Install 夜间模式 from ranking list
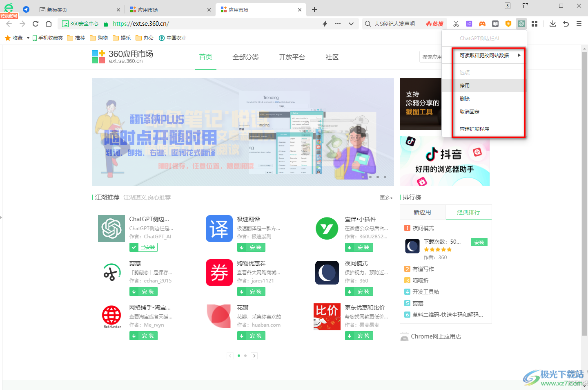Image resolution: width=588 pixels, height=390 pixels. [x=479, y=242]
